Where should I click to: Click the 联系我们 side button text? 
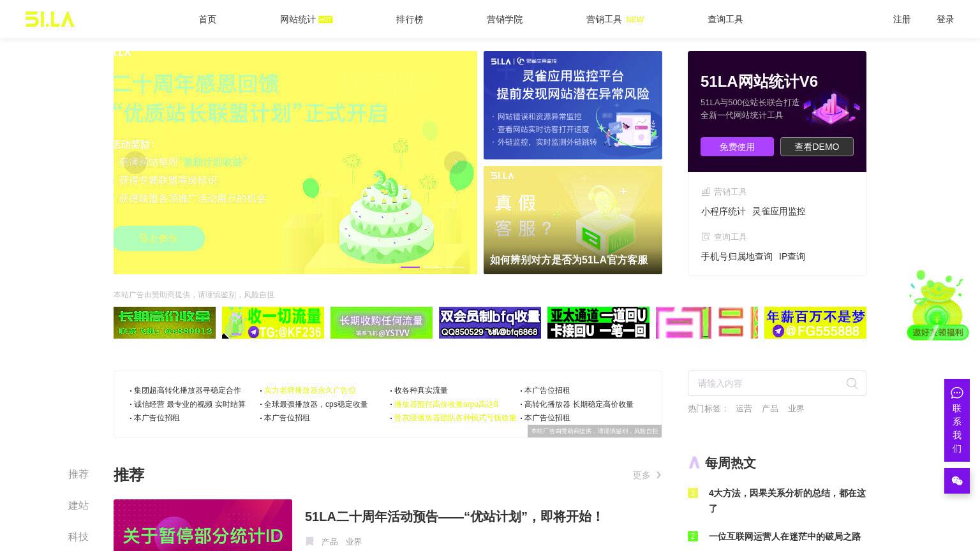pyautogui.click(x=956, y=429)
